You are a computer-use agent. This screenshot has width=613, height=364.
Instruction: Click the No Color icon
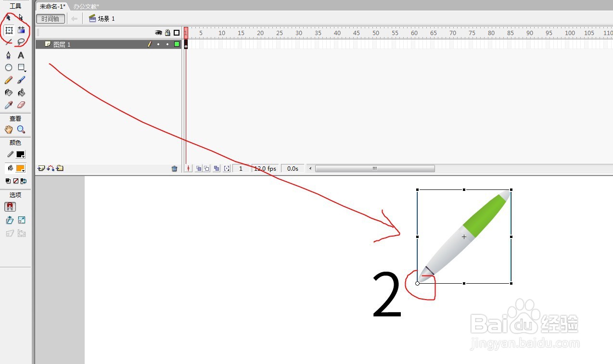click(15, 181)
